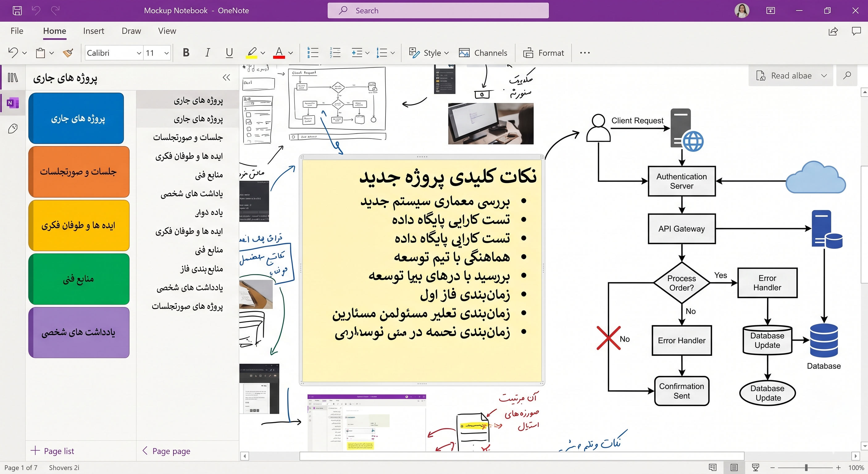Click zoom out minus icon

[772, 468]
